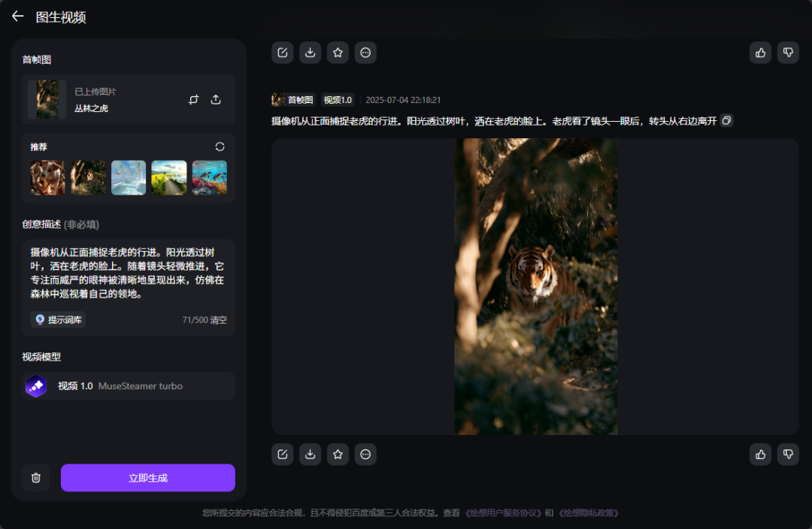
Task: Select the dog thumbnail in 推荐 recommendations
Action: click(x=47, y=177)
